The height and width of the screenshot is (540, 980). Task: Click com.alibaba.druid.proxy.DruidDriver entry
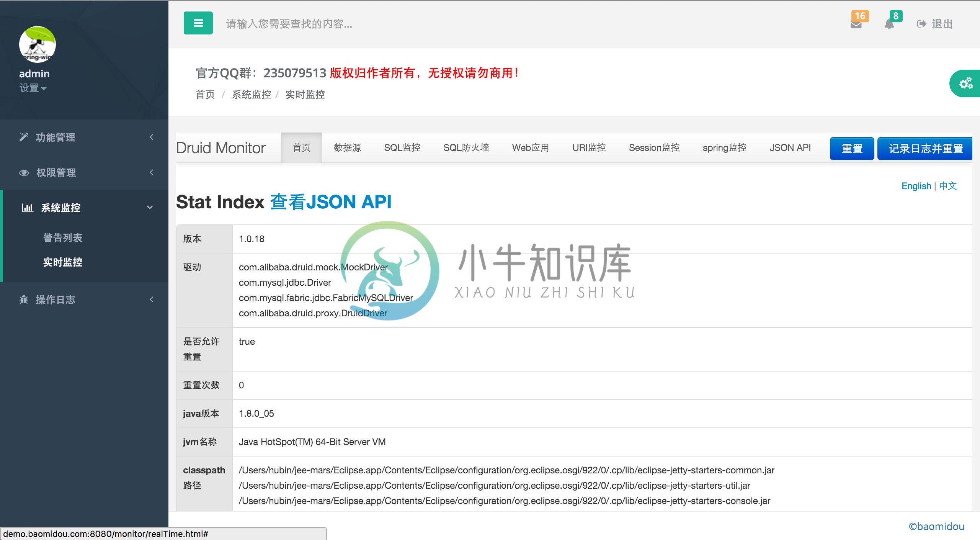[313, 313]
